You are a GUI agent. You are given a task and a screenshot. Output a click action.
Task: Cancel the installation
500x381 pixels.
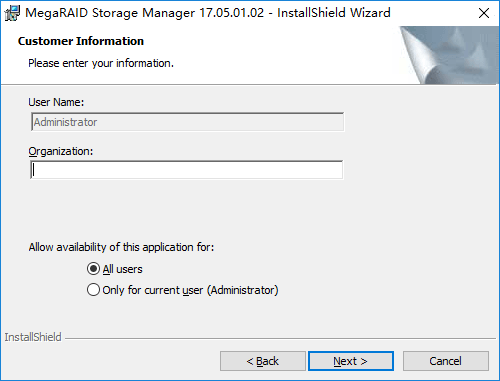pyautogui.click(x=446, y=361)
